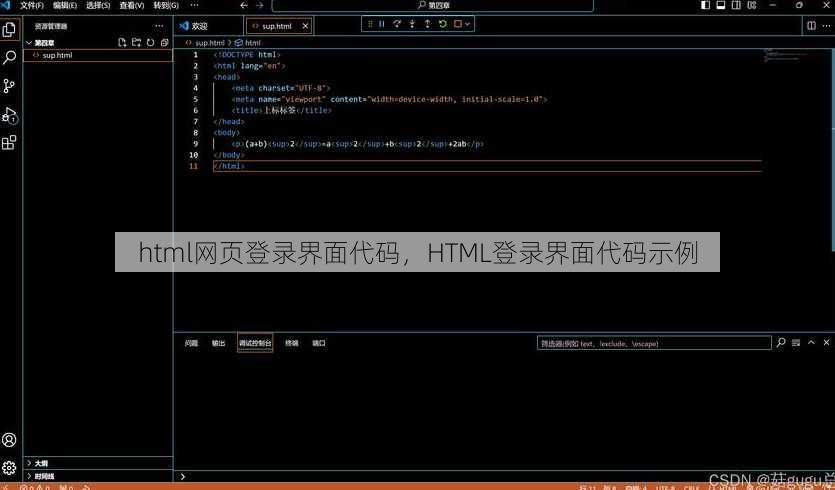Screen dimensions: 835x490
Task: Refresh the explorer file list
Action: pyautogui.click(x=150, y=43)
